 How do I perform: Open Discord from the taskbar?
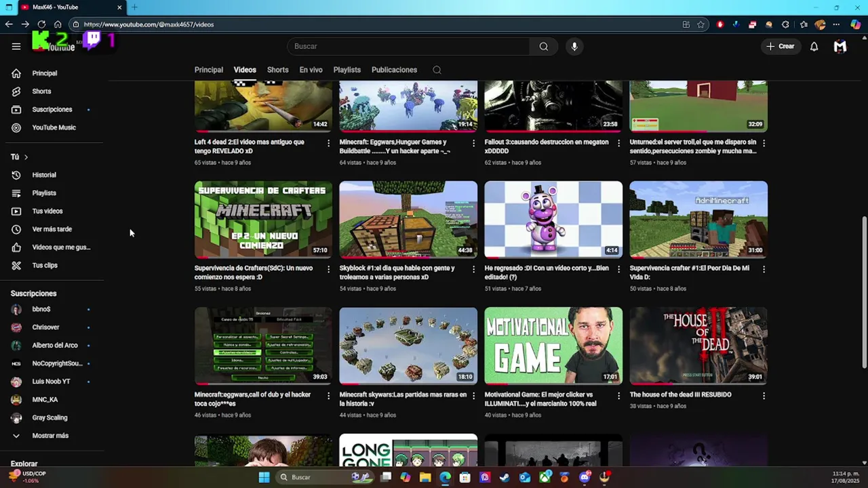(585, 477)
